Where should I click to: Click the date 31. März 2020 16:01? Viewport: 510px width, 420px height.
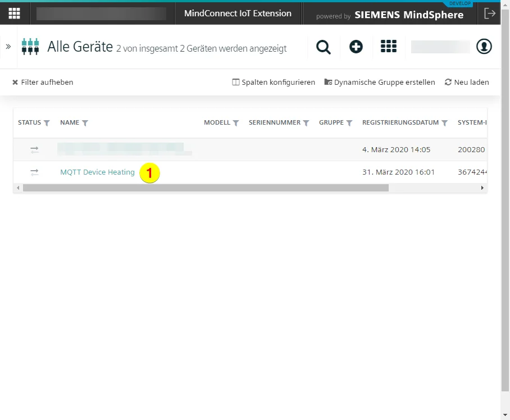click(398, 172)
